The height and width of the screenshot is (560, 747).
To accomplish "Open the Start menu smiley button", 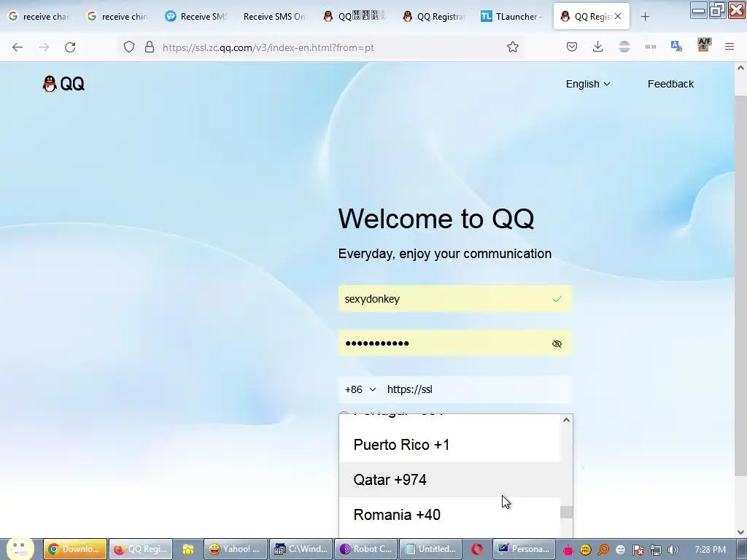I will 20,548.
